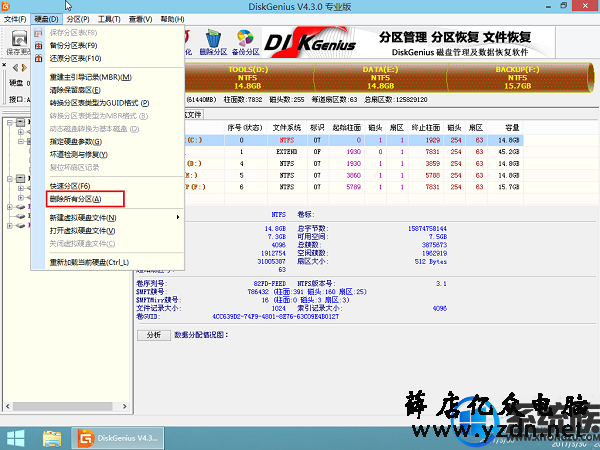
Task: Select the 15.7GB partition row in table
Action: [x=354, y=187]
